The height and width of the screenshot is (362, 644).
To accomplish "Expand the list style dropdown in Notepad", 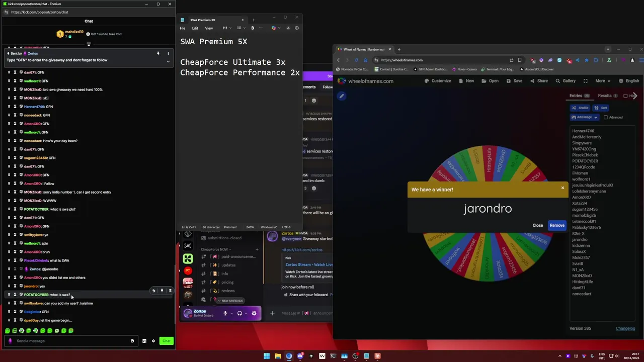I will coord(240,28).
